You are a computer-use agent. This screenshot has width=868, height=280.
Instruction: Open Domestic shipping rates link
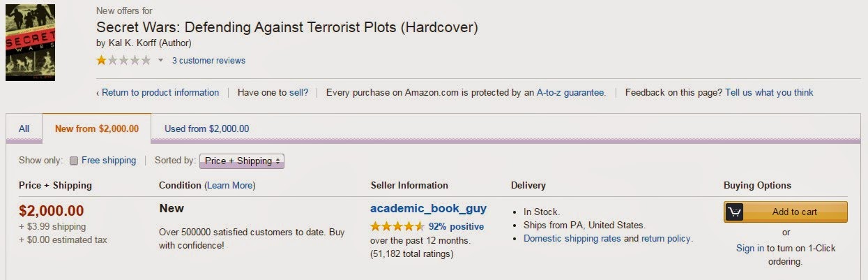coord(572,238)
